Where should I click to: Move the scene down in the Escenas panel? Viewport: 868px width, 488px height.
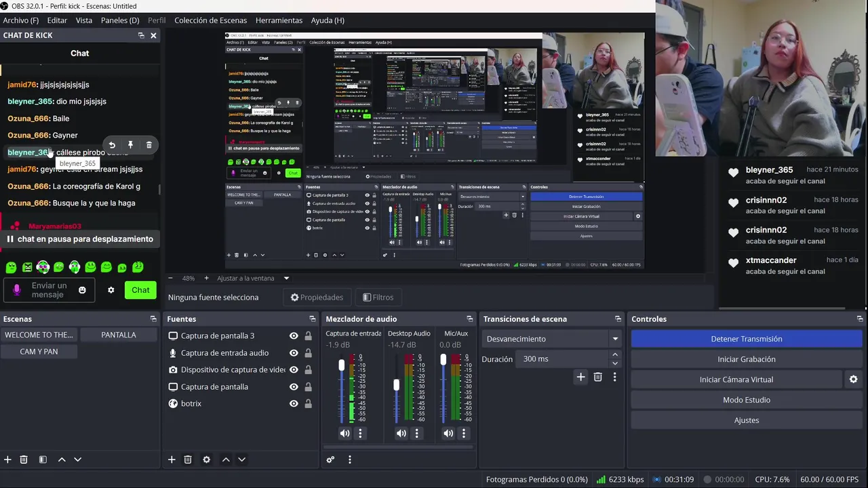pyautogui.click(x=77, y=460)
